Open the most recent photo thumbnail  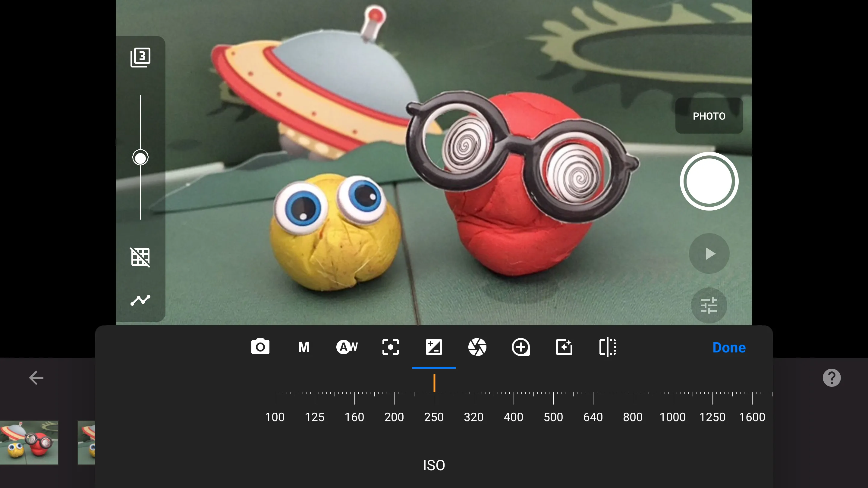[29, 443]
